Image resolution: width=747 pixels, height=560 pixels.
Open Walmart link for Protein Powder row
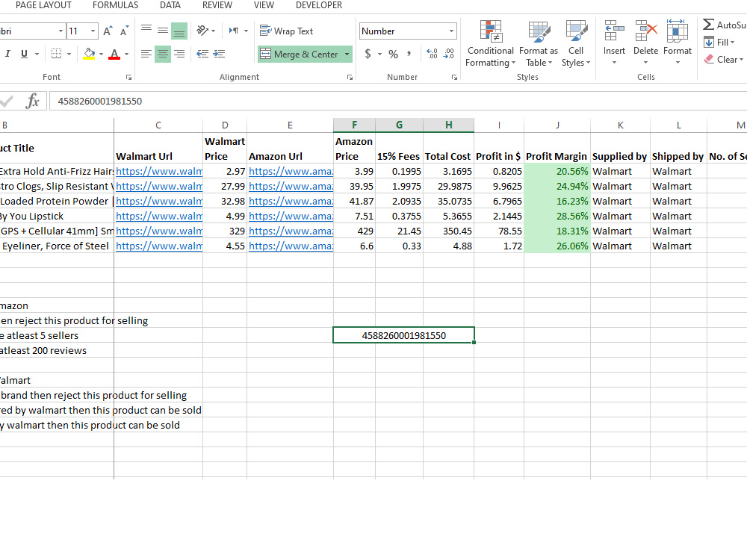tap(158, 202)
